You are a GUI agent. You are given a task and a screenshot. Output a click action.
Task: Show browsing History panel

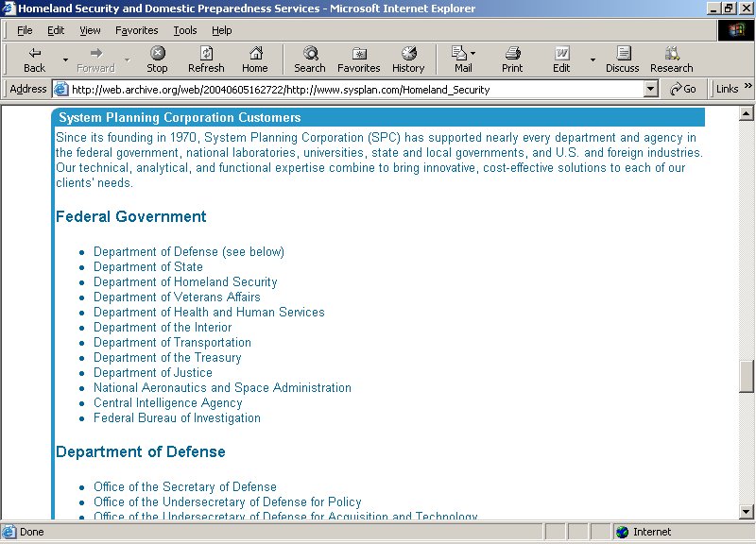[408, 59]
